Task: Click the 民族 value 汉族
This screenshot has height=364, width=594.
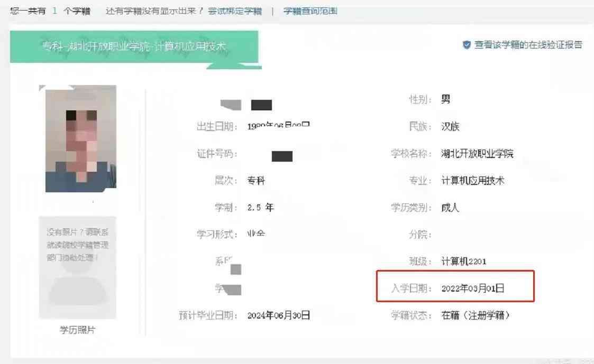Action: point(450,127)
